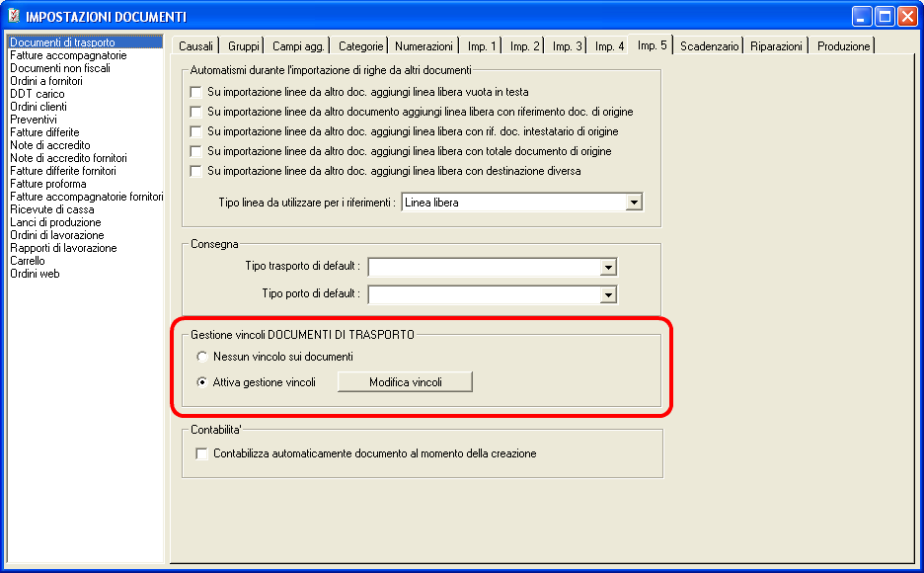Screen dimensions: 924x573
Task: Open the Tipo linea da utilizzare dropdown arrow
Action: coord(634,203)
